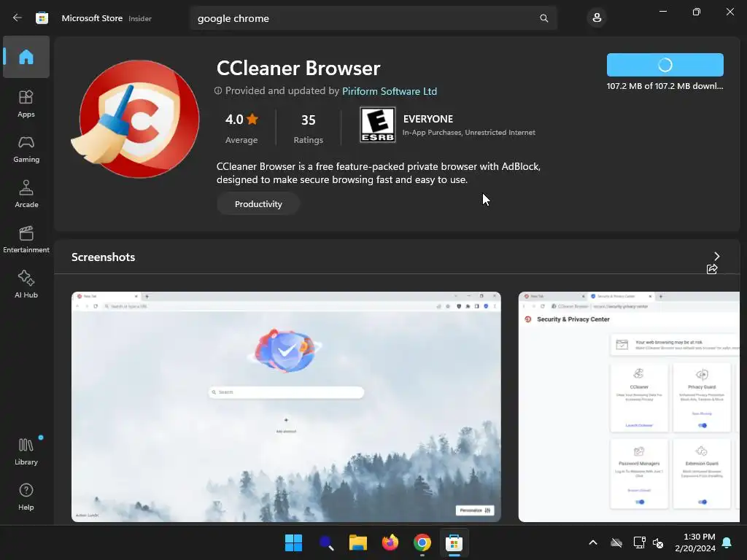
Task: Open the AI Hub section
Action: (26, 285)
